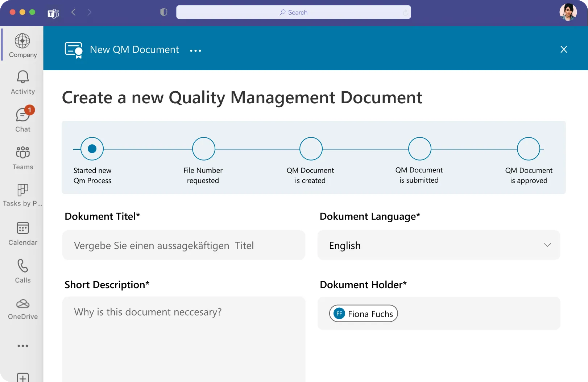
Task: Open the Activity feed
Action: click(22, 83)
